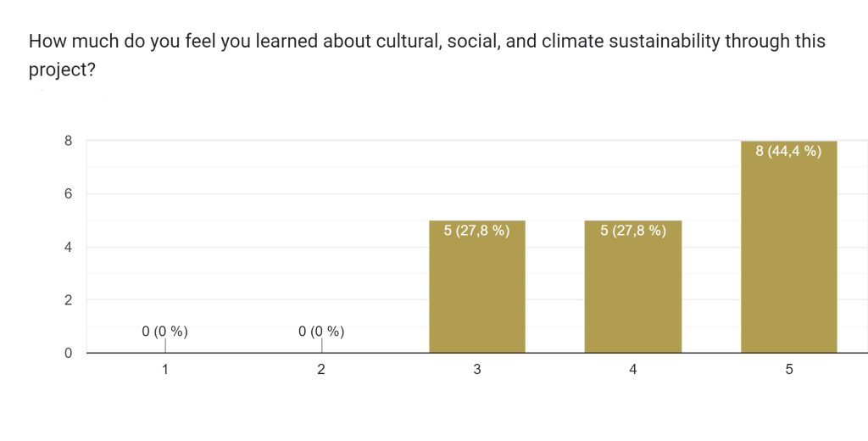Click x-axis label 5
The height and width of the screenshot is (441, 868).
click(x=789, y=370)
